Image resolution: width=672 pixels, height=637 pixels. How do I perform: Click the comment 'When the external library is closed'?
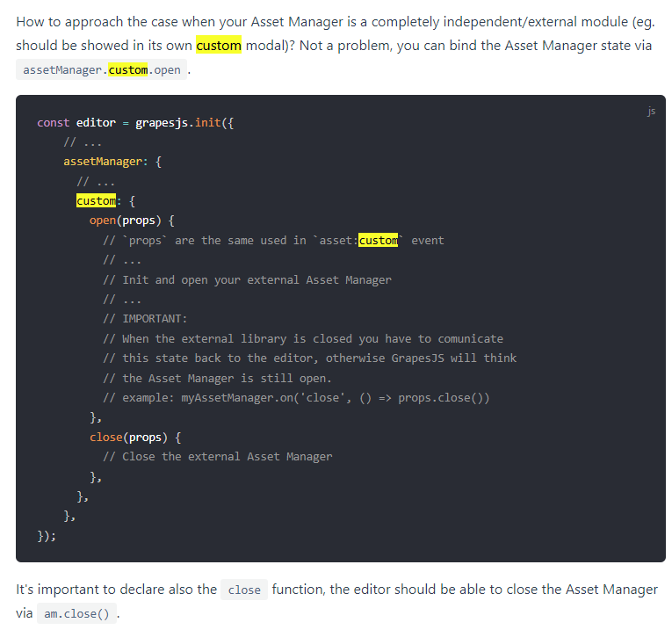(x=303, y=338)
